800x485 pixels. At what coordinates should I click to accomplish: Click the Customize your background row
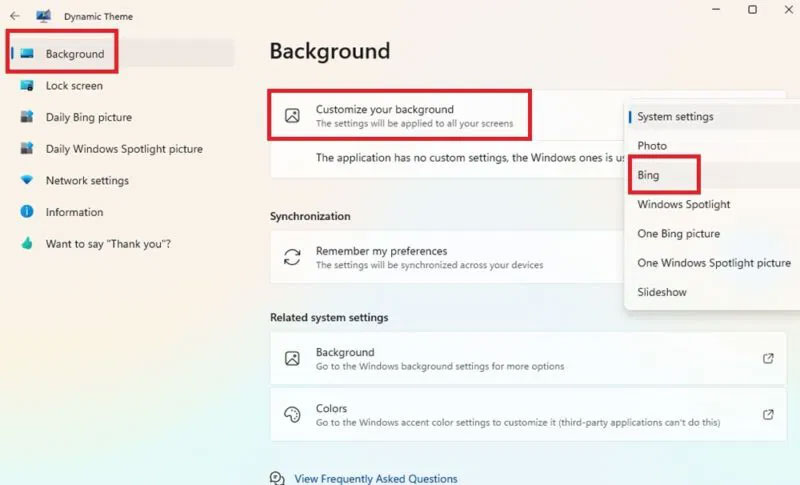[x=447, y=116]
